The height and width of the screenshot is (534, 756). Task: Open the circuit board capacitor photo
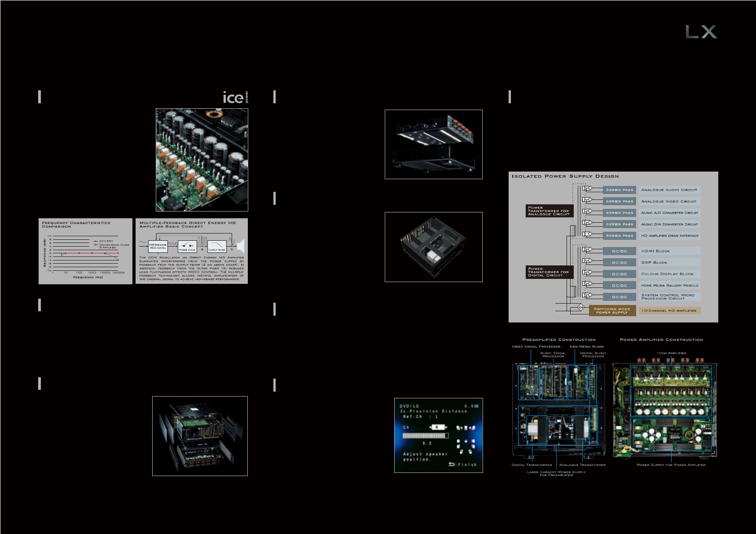pyautogui.click(x=202, y=160)
